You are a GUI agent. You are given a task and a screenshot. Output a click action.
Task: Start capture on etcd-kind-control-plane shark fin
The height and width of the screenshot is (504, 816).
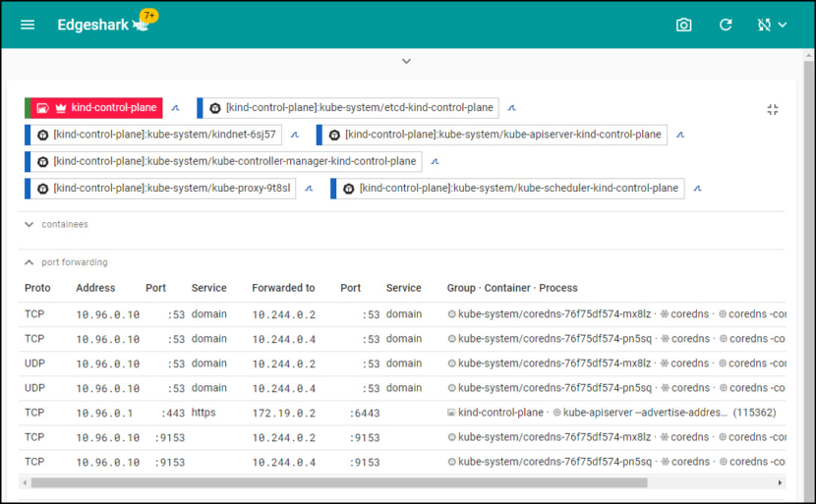tap(511, 108)
